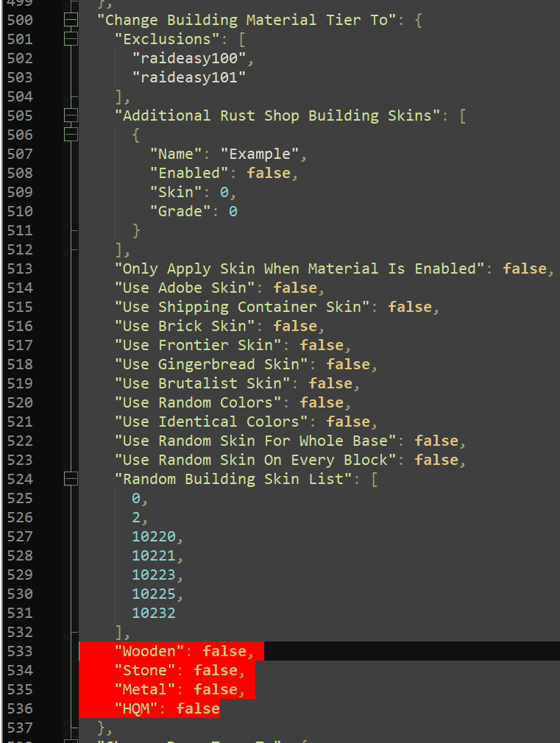560x743 pixels.
Task: Fold the "Random Building Skin List" array
Action: click(x=71, y=479)
